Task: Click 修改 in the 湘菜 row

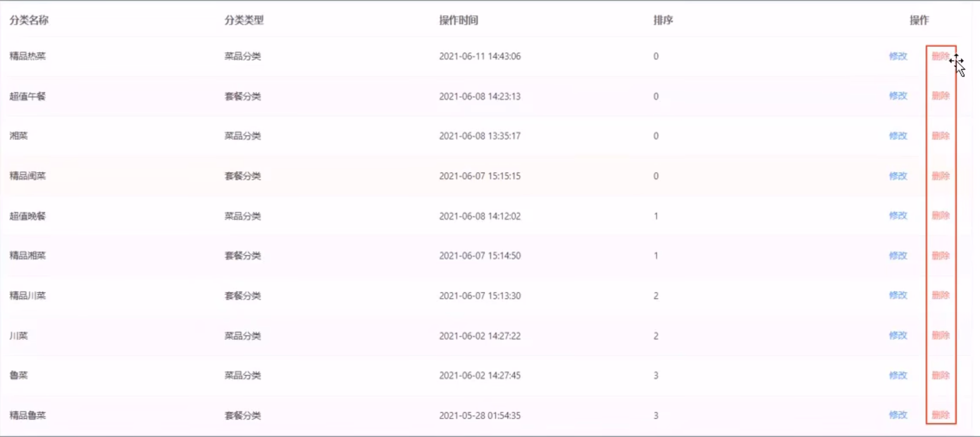Action: tap(898, 136)
